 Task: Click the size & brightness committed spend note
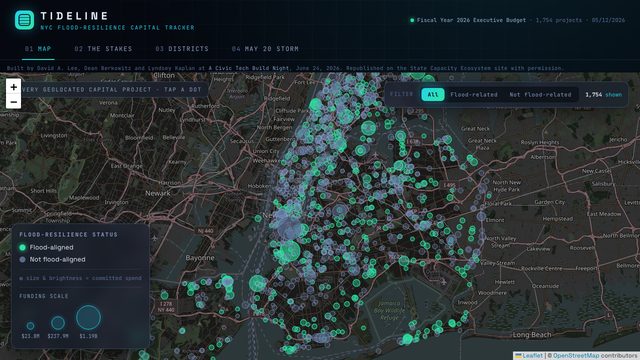[x=80, y=278]
